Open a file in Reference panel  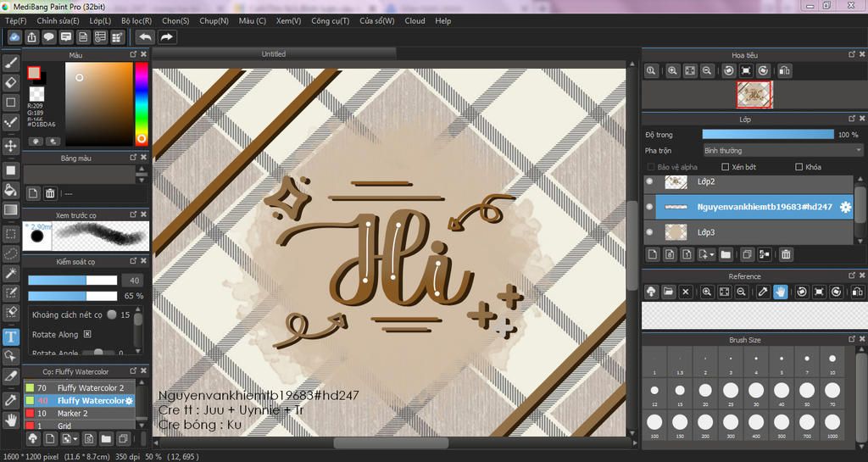(668, 292)
